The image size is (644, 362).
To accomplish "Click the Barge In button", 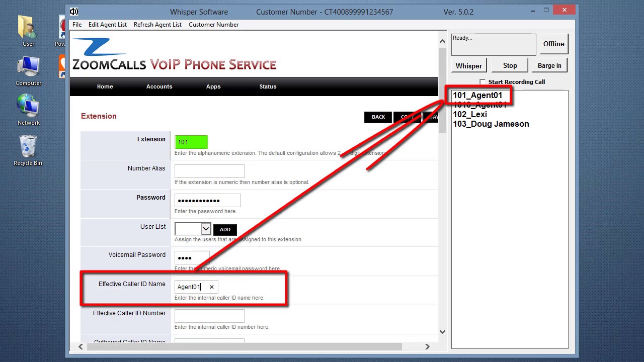I will (x=549, y=65).
